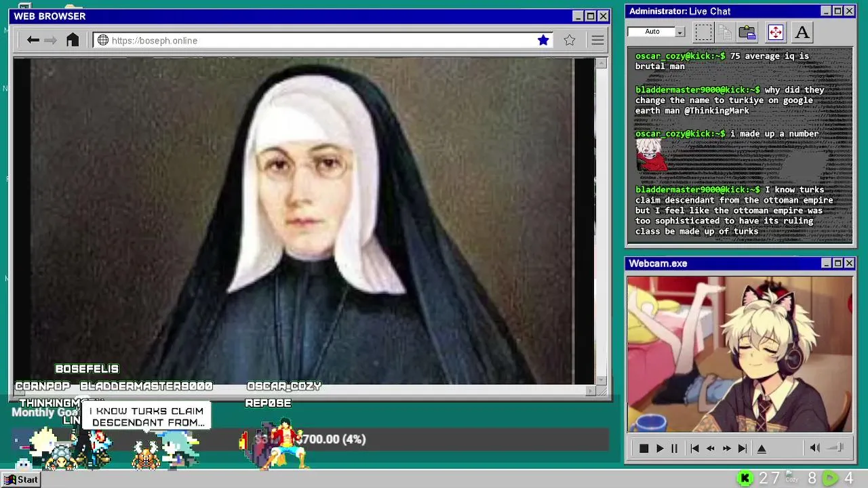Click the avatar emote in Live Chat

(650, 155)
